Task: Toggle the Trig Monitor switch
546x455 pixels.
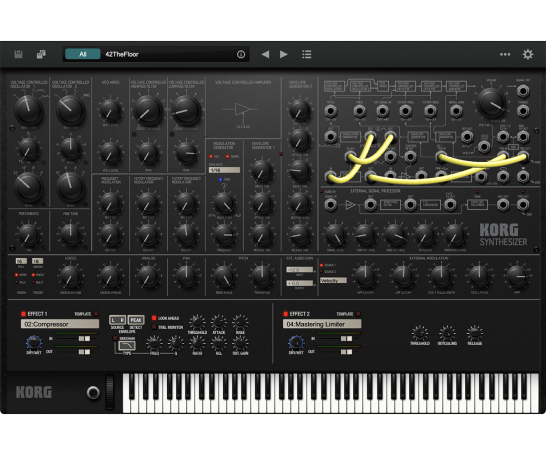Action: coord(154,327)
